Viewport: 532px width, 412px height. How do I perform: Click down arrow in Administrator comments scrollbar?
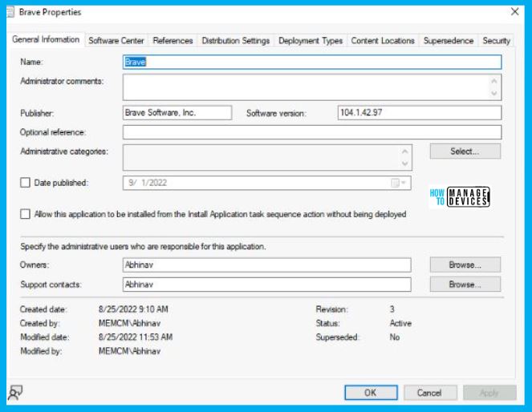click(494, 94)
